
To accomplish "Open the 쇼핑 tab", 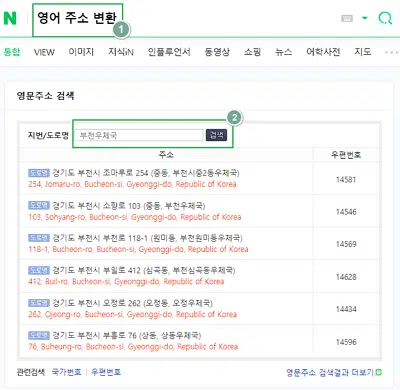I will coord(252,52).
